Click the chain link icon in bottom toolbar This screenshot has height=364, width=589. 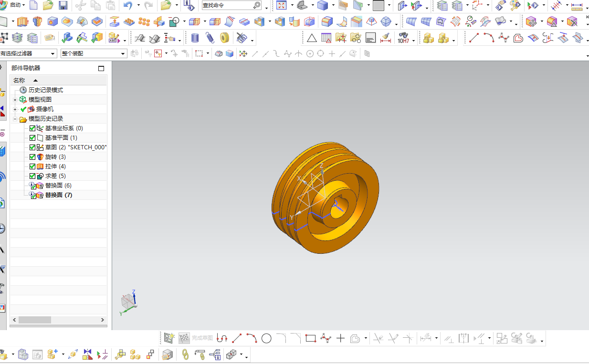pos(185,354)
